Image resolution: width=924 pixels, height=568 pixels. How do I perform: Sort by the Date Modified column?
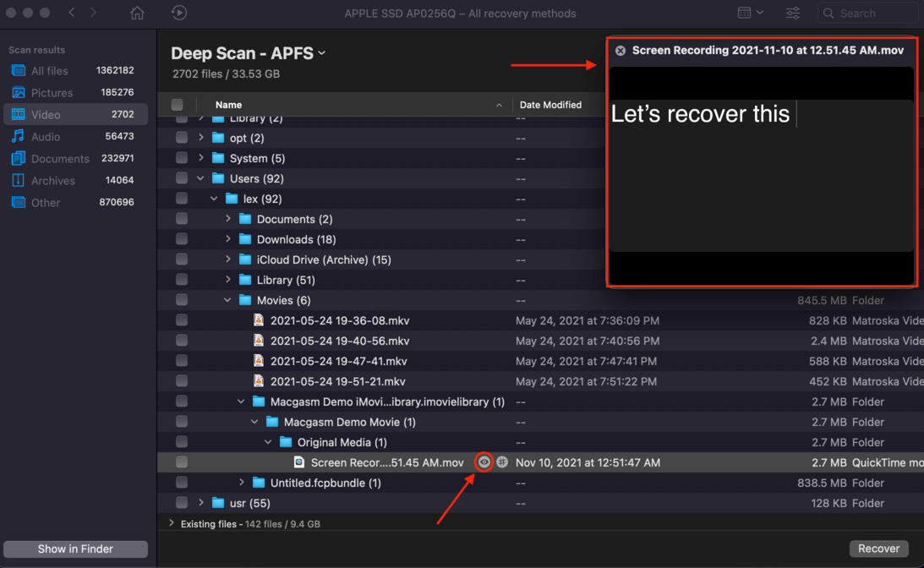point(550,105)
